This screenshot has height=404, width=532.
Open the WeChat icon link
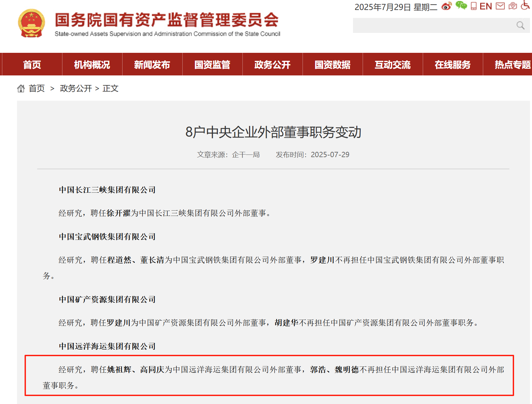[x=461, y=6]
